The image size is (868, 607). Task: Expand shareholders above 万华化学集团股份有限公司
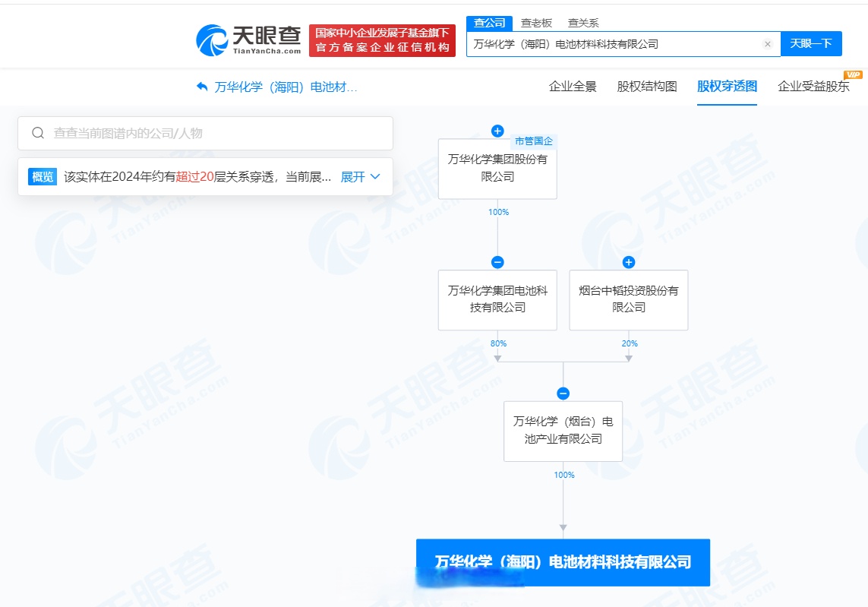pyautogui.click(x=497, y=131)
